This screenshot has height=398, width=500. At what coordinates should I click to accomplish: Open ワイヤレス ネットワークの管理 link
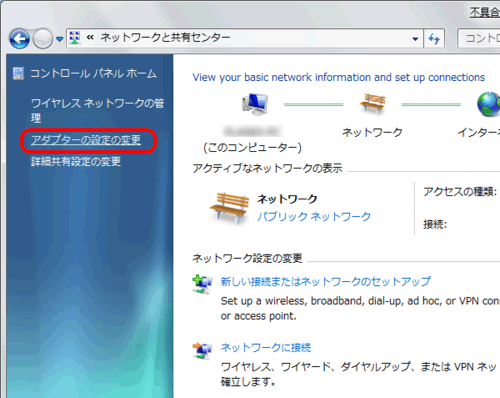coord(97,110)
